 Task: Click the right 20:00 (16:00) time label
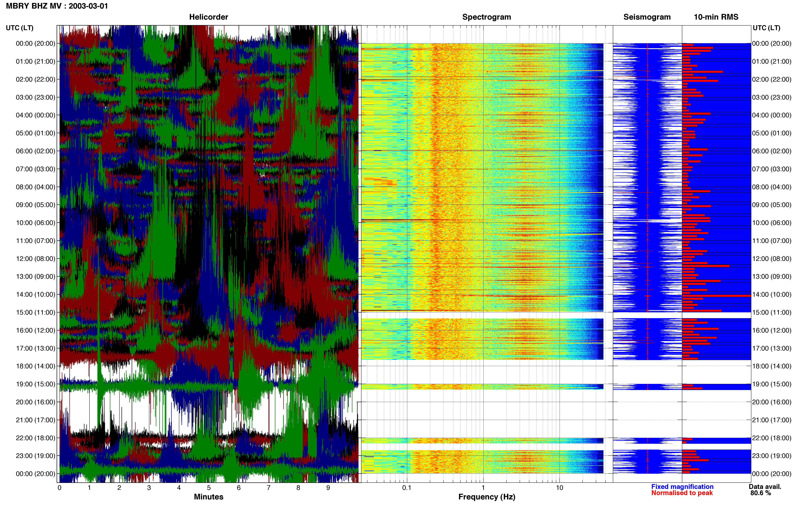click(772, 402)
